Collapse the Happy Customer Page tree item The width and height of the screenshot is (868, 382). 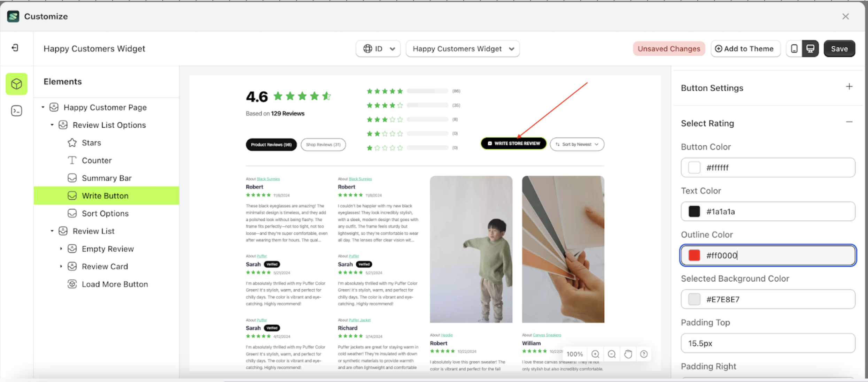[43, 107]
